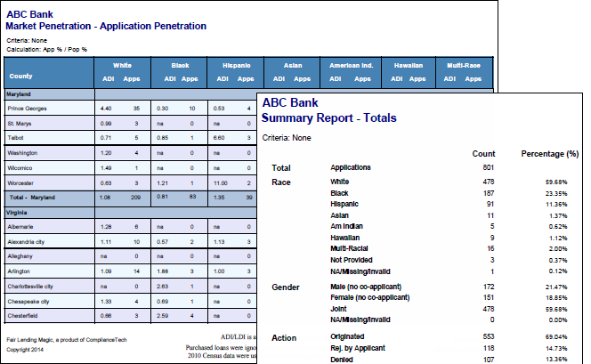Select the 'Chesapeake city' row label
The image size is (591, 364).
(28, 302)
